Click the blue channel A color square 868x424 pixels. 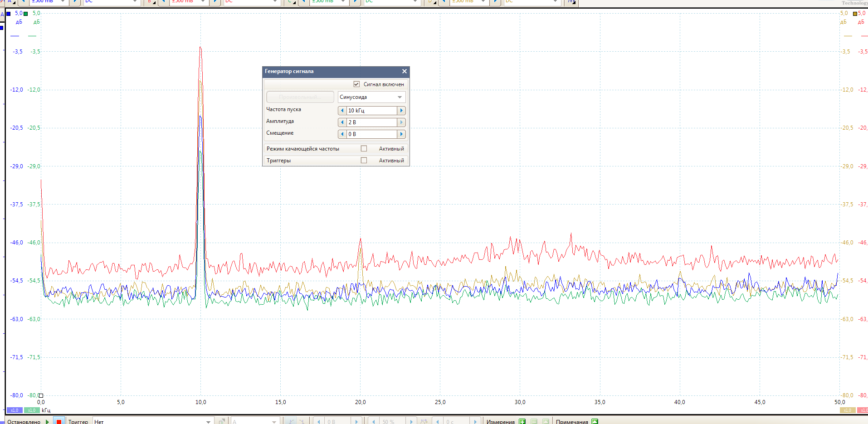(8, 14)
